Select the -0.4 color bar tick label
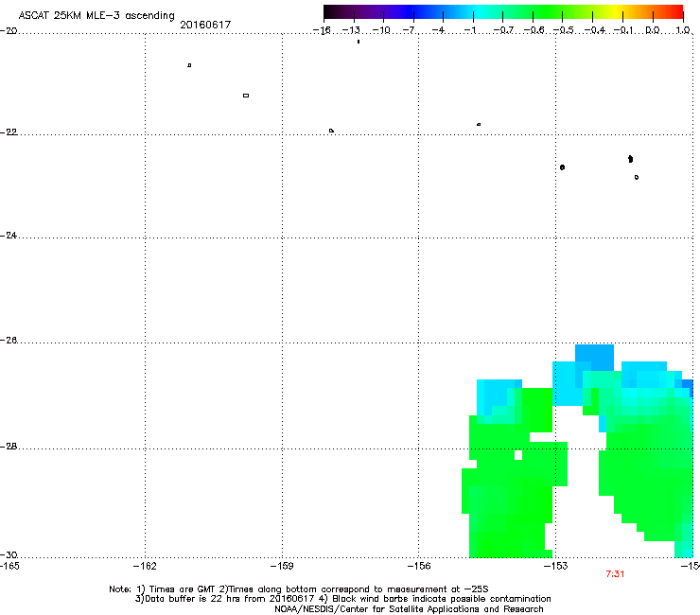This screenshot has width=700, height=615. coord(595,30)
